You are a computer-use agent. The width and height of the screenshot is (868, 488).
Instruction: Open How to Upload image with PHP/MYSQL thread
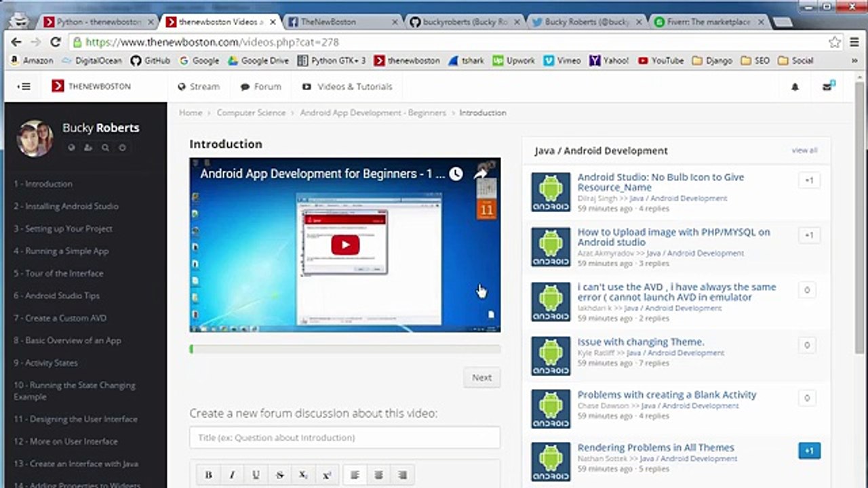click(673, 237)
